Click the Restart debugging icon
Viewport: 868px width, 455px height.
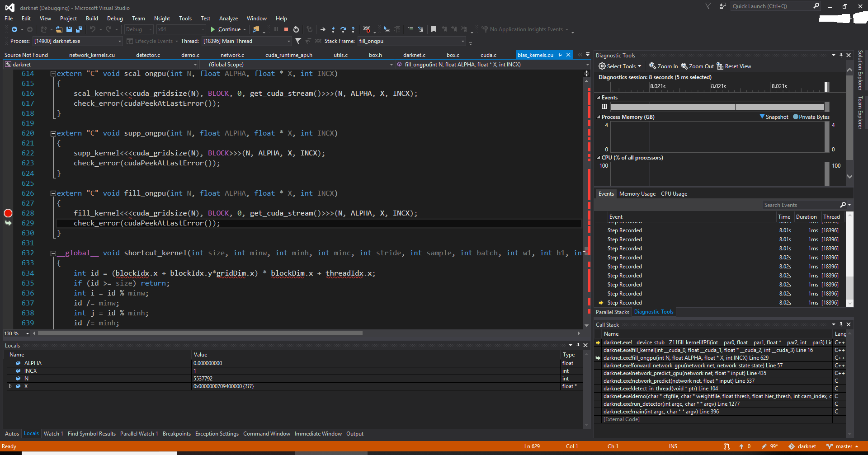pos(296,29)
